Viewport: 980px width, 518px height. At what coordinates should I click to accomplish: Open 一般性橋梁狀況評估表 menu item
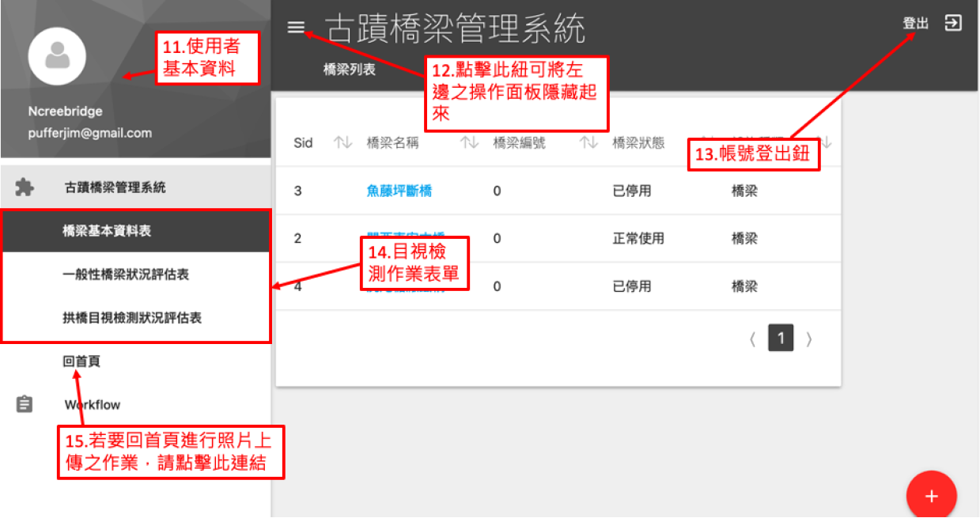(x=125, y=274)
